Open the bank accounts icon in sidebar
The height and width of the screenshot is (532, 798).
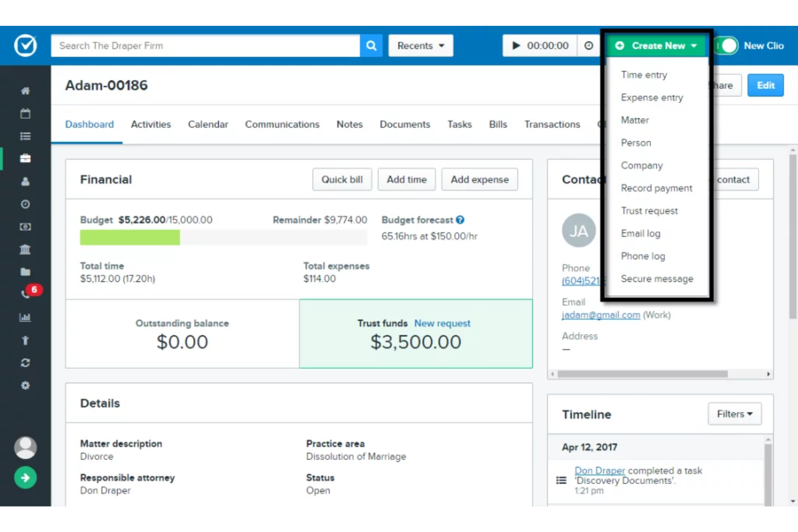25,249
